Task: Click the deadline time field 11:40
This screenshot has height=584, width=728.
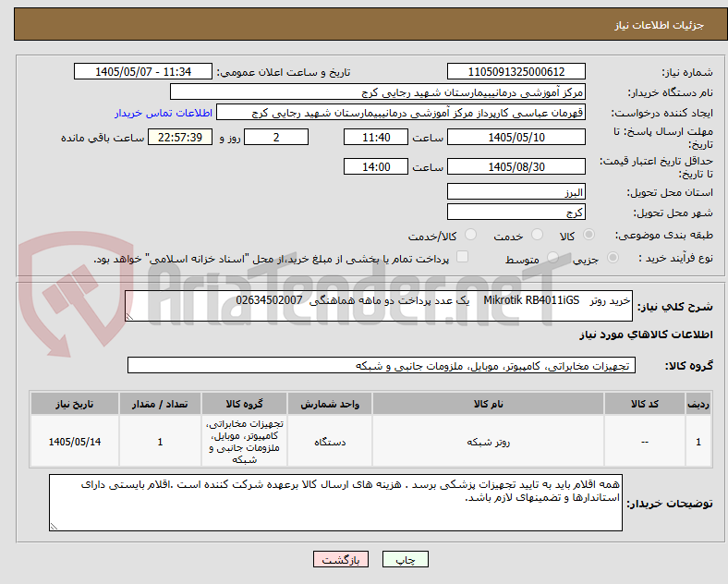Action: point(376,138)
